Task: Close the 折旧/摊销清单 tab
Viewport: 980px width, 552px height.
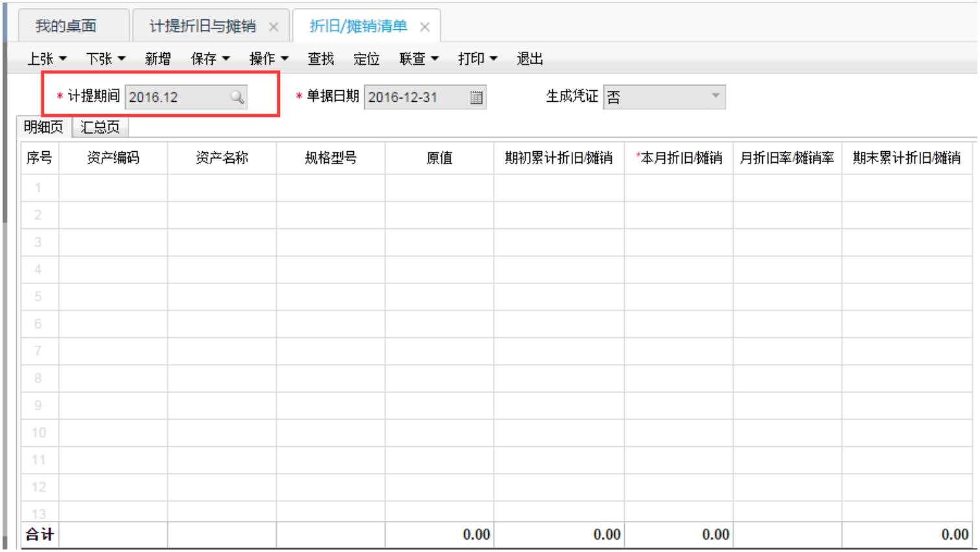Action: [425, 27]
